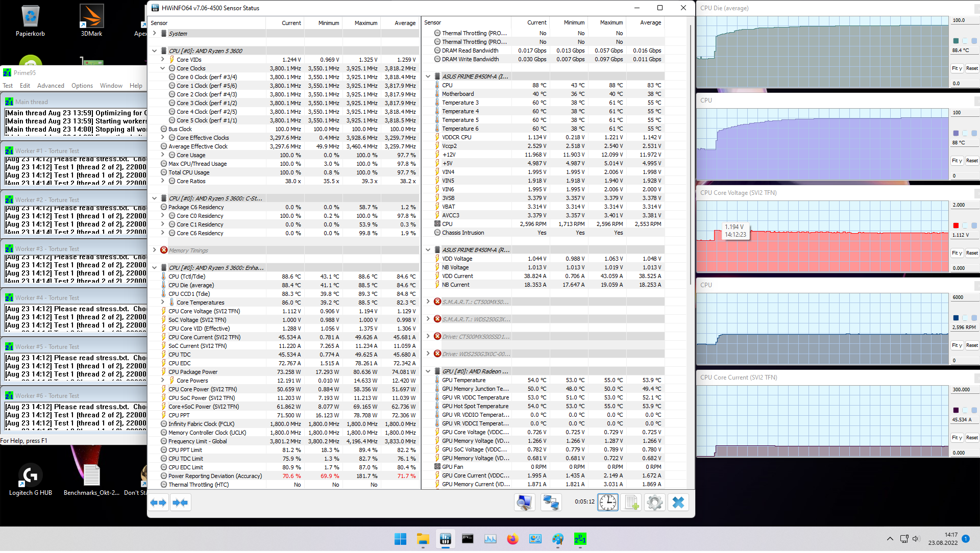
Task: Collapse the GPU AMD Radeon sensor group
Action: tap(428, 371)
